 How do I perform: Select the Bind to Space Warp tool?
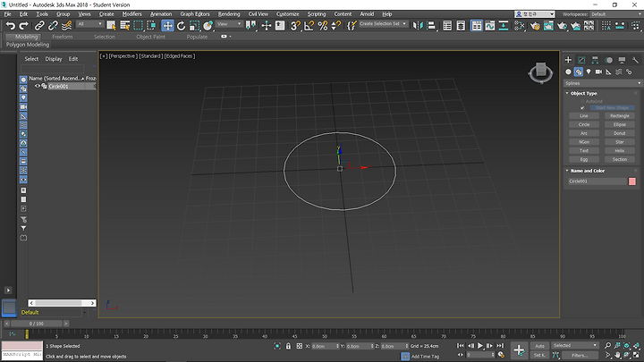pyautogui.click(x=66, y=26)
